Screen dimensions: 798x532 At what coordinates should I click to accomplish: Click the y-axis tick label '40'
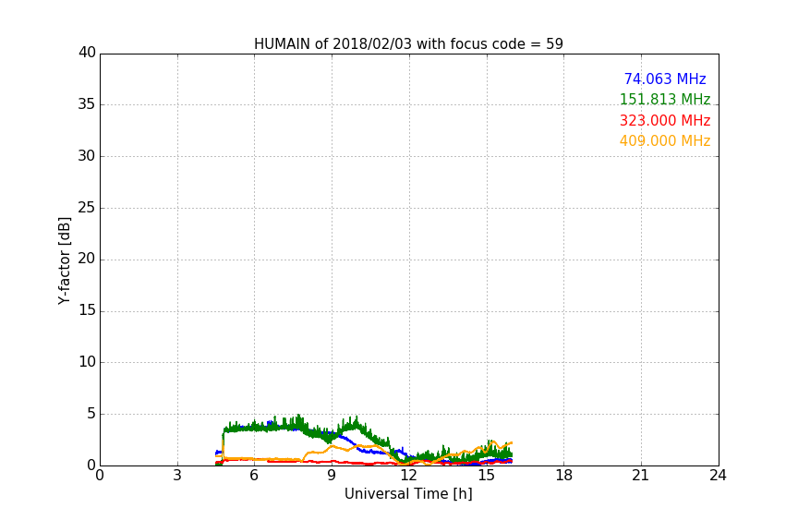pos(87,53)
